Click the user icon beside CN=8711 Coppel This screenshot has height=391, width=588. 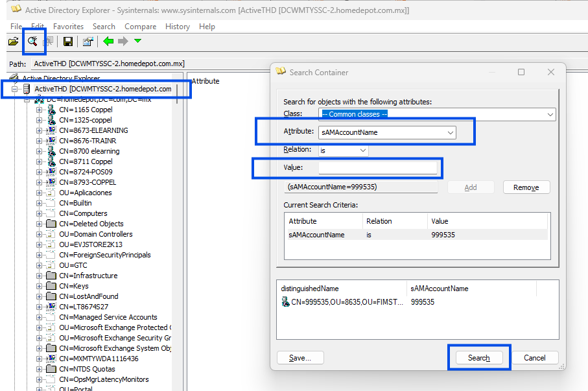(x=51, y=161)
